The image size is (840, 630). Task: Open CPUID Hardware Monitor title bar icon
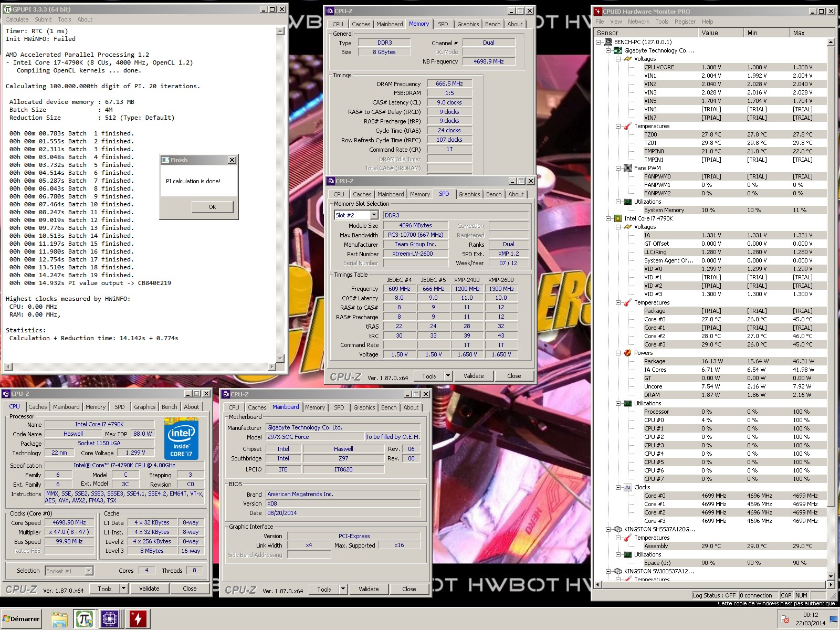[x=597, y=11]
